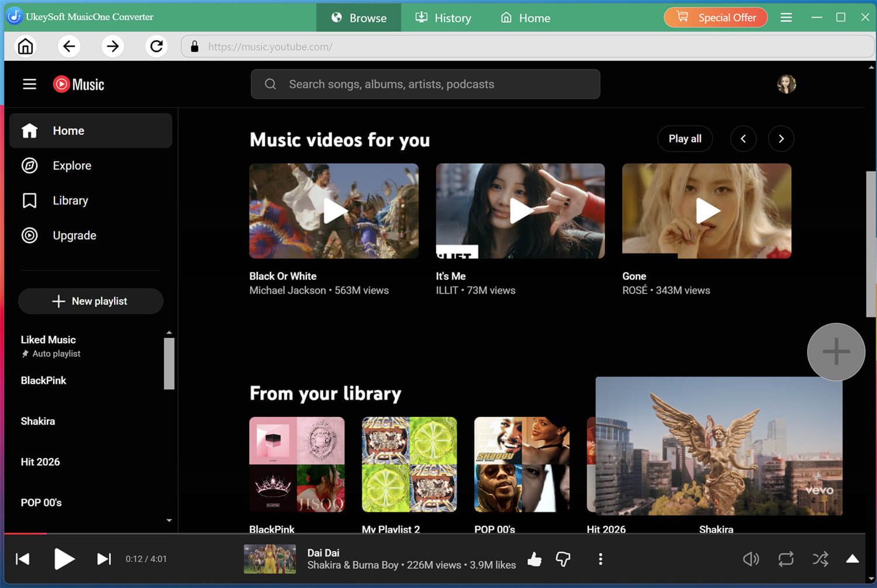The image size is (877, 588).
Task: Select Explore in the sidebar
Action: [91, 165]
